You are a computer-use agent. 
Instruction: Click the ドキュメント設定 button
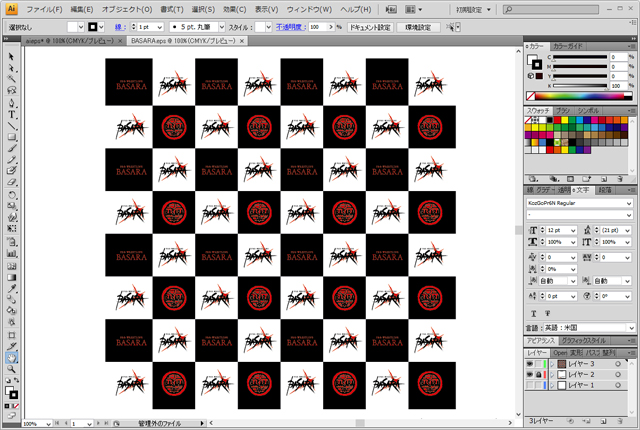[x=370, y=27]
